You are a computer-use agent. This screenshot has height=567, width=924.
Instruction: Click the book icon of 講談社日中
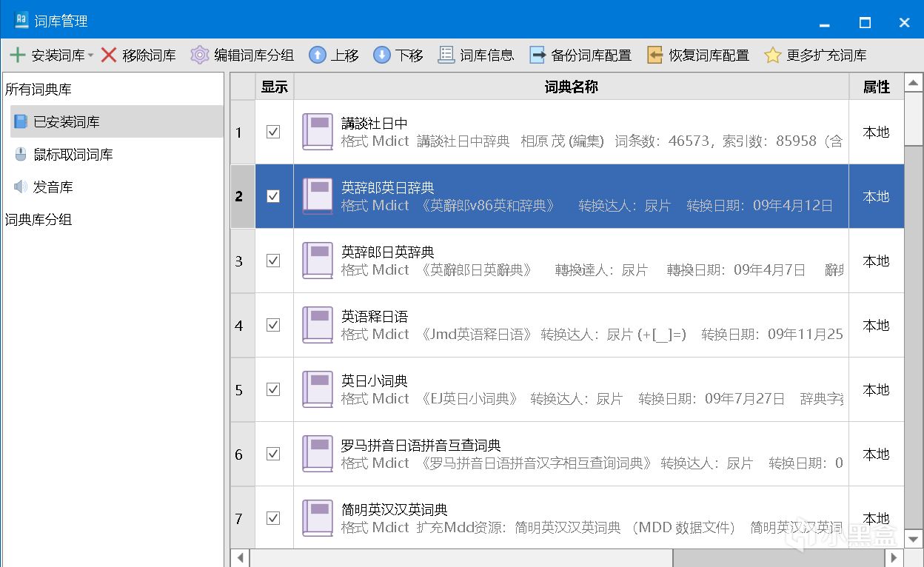[318, 132]
